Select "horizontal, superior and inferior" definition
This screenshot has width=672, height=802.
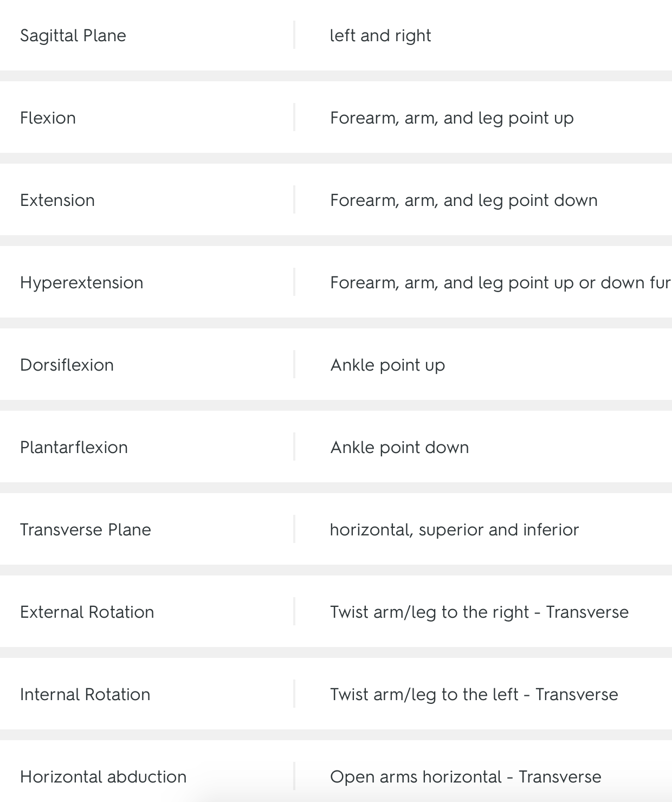(x=454, y=530)
